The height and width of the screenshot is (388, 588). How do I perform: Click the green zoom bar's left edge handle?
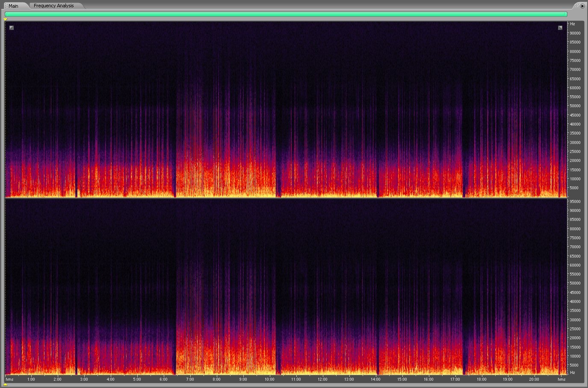click(6, 14)
